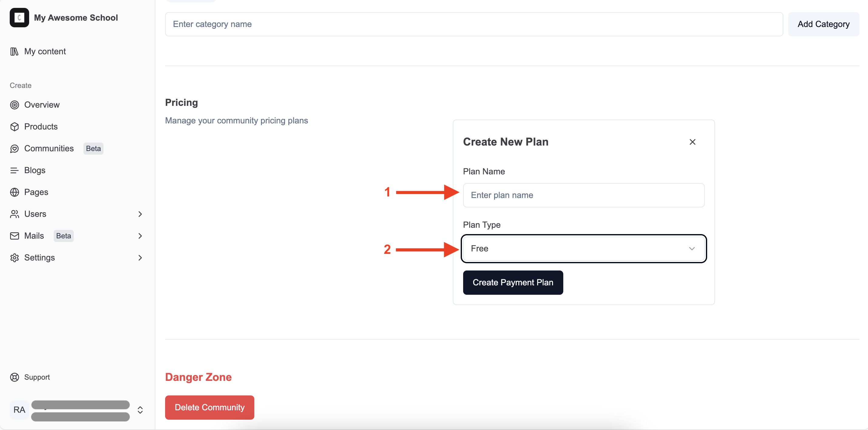
Task: Click the Create Payment Plan button
Action: click(x=513, y=283)
